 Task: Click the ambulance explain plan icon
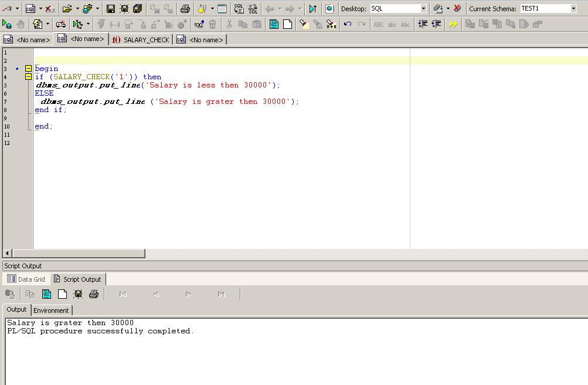61,25
